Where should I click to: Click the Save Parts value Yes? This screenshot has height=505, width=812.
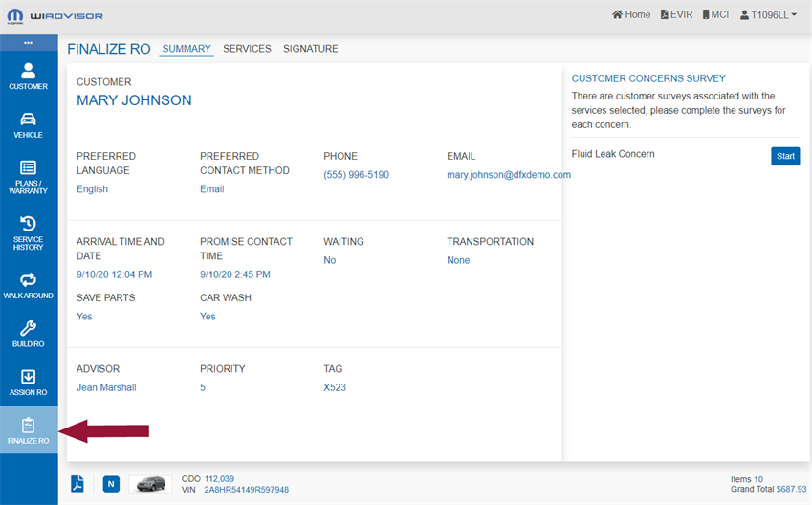point(84,317)
